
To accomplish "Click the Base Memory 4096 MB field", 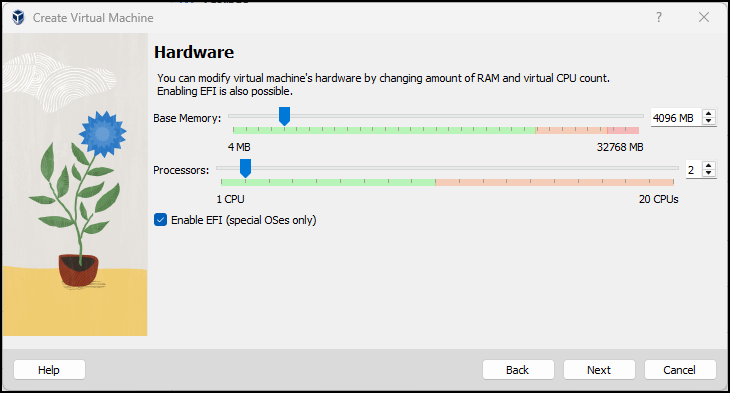I will click(x=677, y=118).
